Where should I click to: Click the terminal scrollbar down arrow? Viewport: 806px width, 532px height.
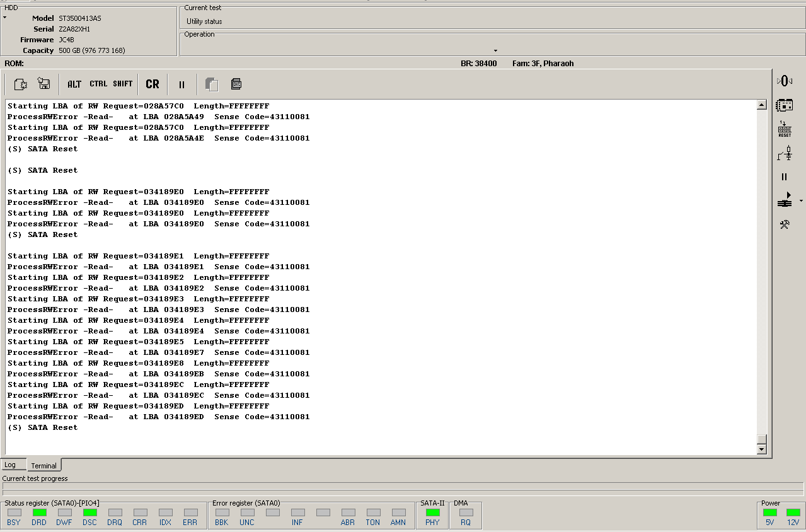click(x=761, y=449)
